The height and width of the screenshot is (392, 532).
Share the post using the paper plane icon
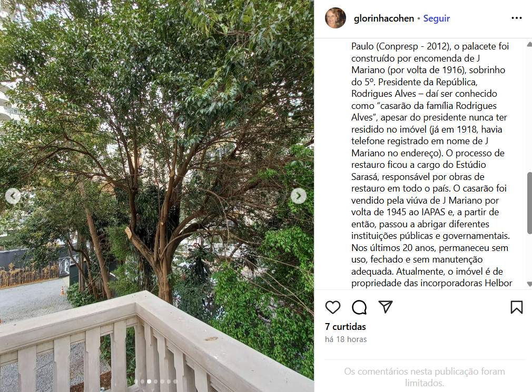(x=386, y=307)
